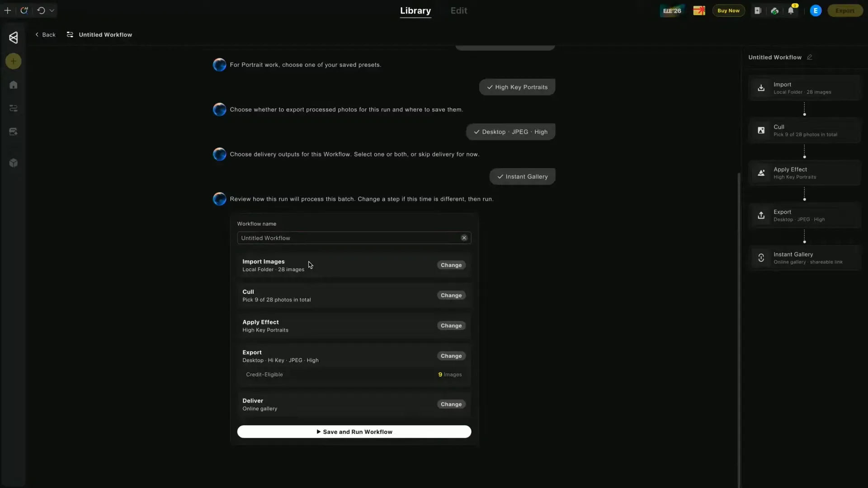Select the Cull step in right panel
The width and height of the screenshot is (868, 488).
point(805,130)
